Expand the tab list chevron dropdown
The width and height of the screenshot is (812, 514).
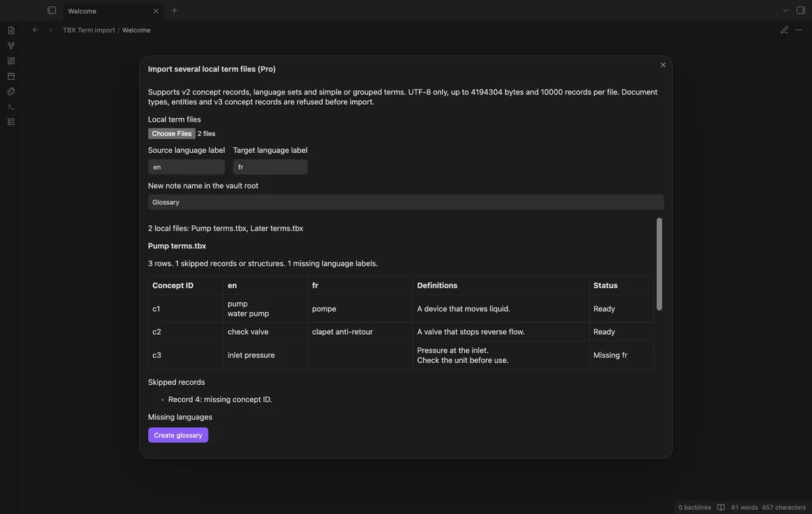pos(786,10)
